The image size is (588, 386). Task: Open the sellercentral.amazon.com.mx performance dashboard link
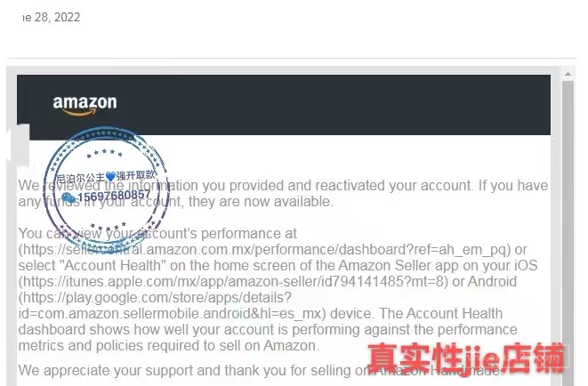coord(264,250)
